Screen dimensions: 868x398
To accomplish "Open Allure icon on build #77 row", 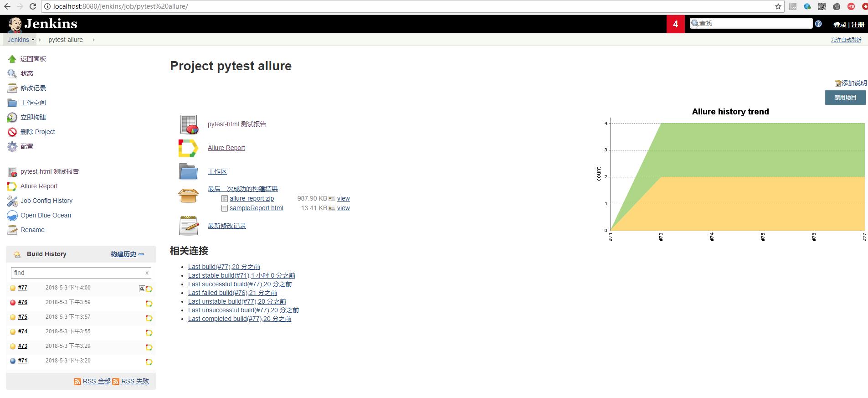I will [x=149, y=289].
